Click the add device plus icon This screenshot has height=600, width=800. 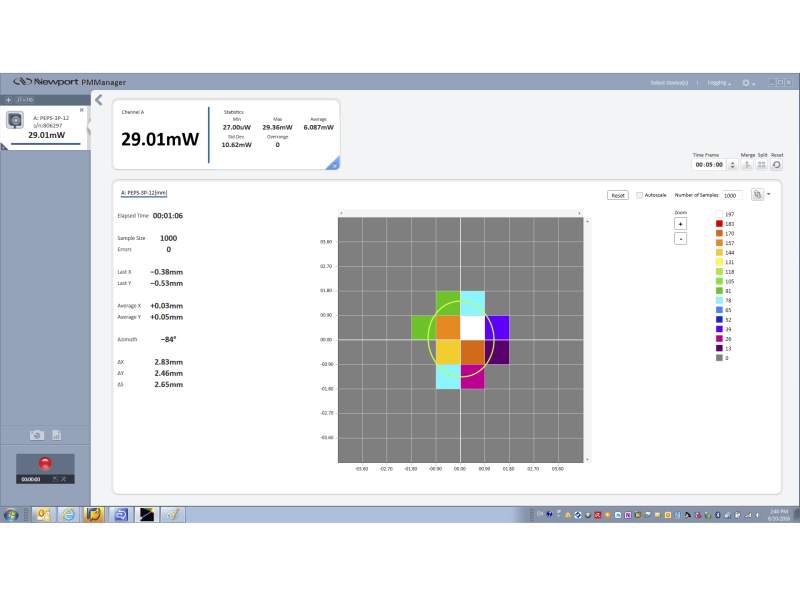click(8, 100)
